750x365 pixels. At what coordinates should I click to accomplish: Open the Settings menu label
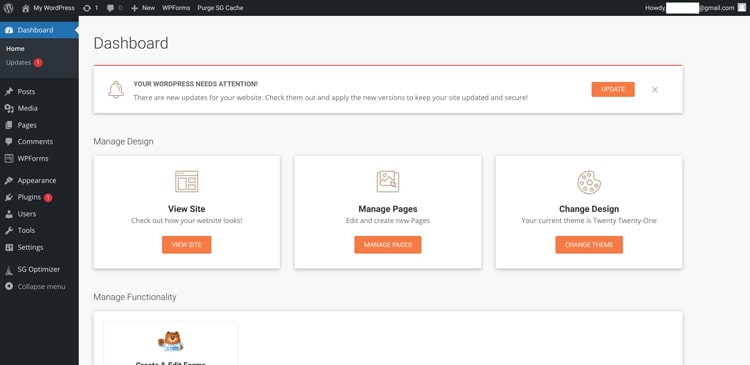tap(30, 247)
